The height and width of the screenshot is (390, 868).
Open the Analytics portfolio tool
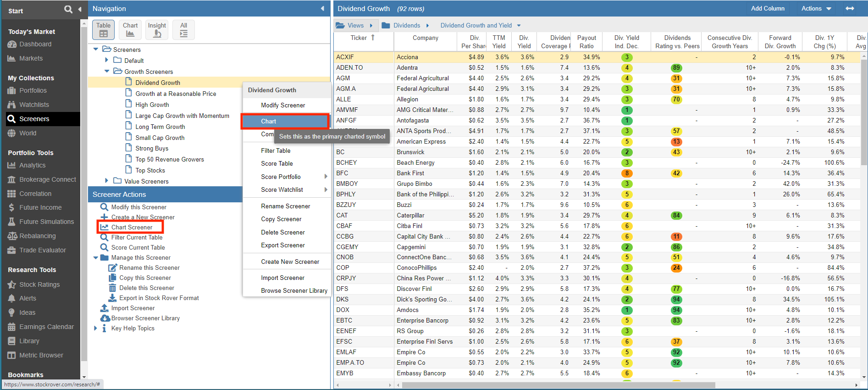click(32, 165)
